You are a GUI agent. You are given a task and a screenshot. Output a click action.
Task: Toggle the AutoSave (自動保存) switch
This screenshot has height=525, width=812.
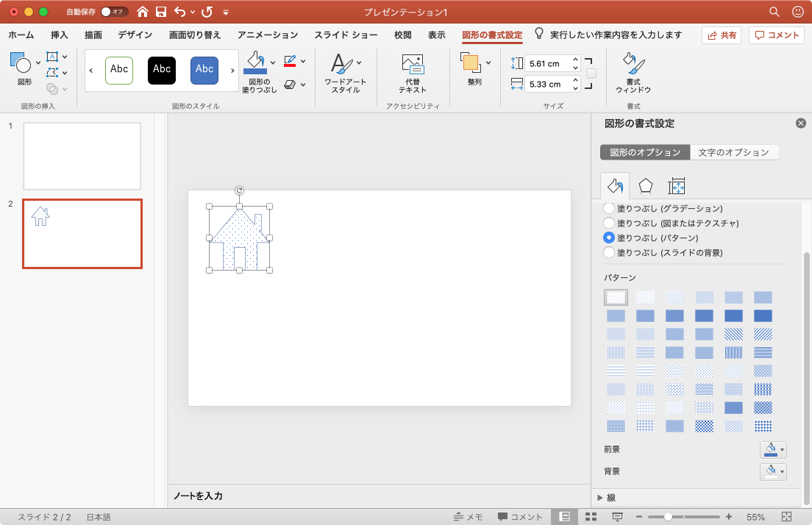[x=114, y=12]
